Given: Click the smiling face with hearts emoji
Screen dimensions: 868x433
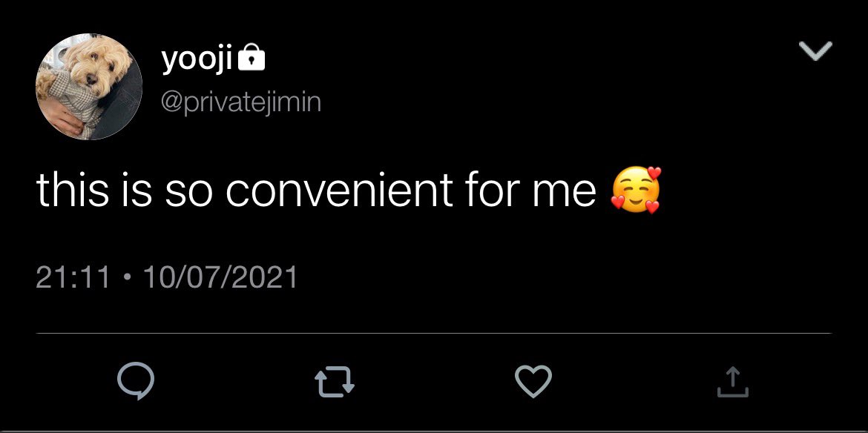Looking at the screenshot, I should point(636,191).
